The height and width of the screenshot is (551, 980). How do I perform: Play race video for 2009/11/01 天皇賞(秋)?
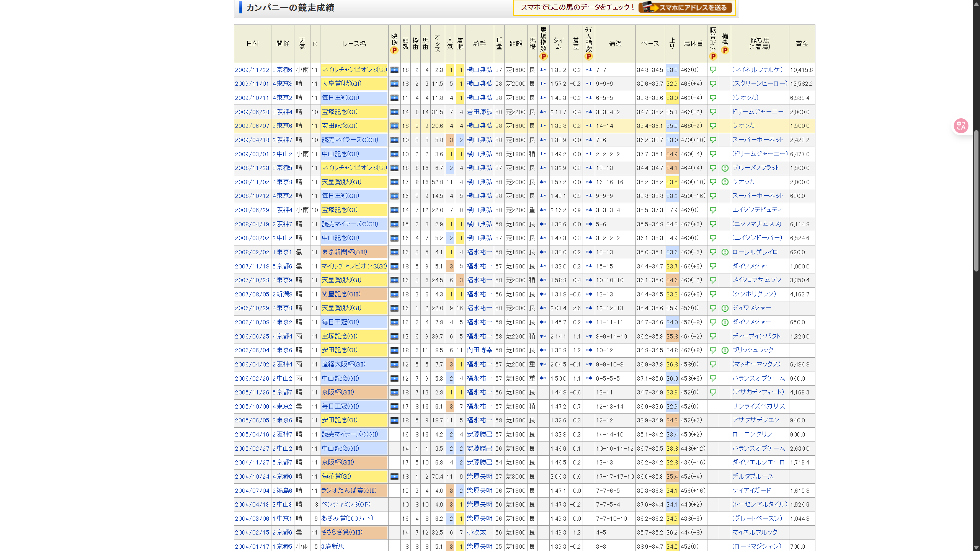[x=394, y=84]
